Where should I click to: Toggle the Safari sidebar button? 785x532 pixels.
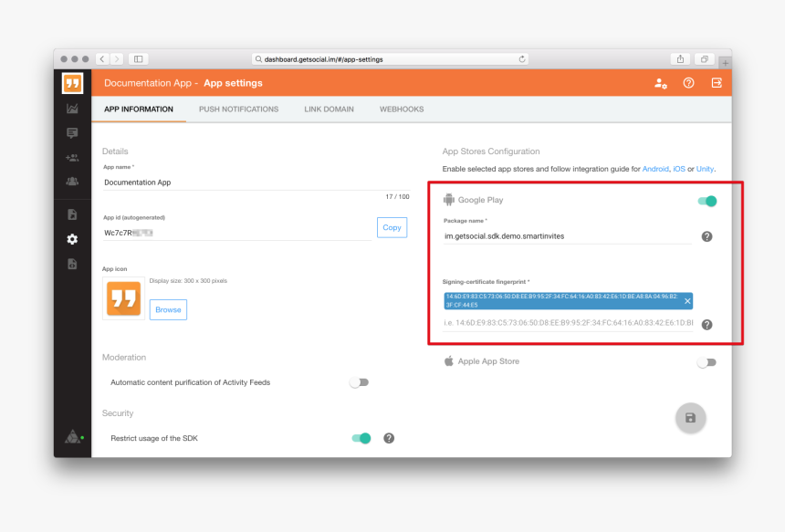click(x=138, y=59)
